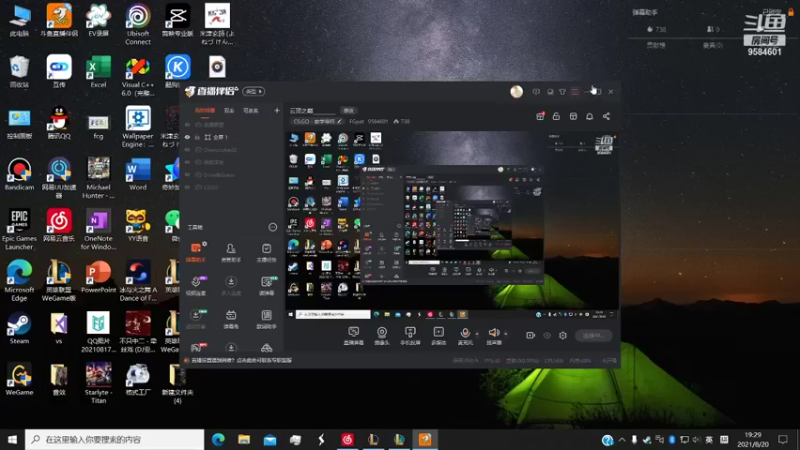Add a 手机投屏 phone-cast source
800x450 pixels.
coord(410,336)
